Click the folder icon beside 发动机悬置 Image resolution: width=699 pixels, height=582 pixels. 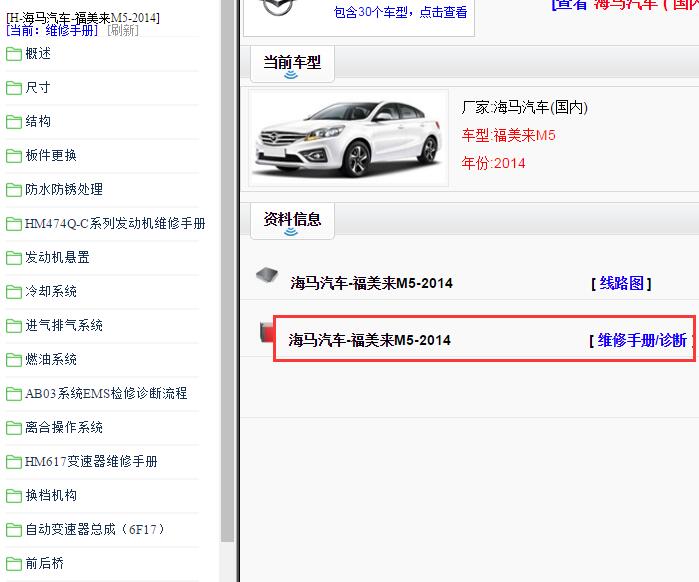point(14,258)
